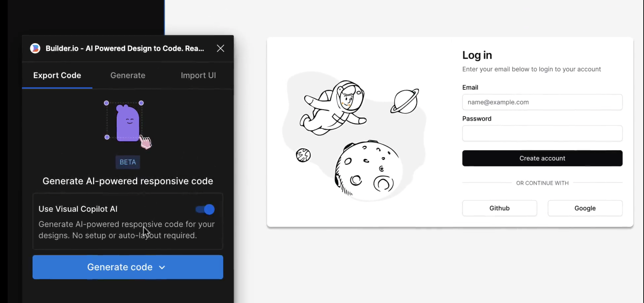Screen dimensions: 644x303
Task: Click the Builder.io logo icon
Action: (x=35, y=48)
